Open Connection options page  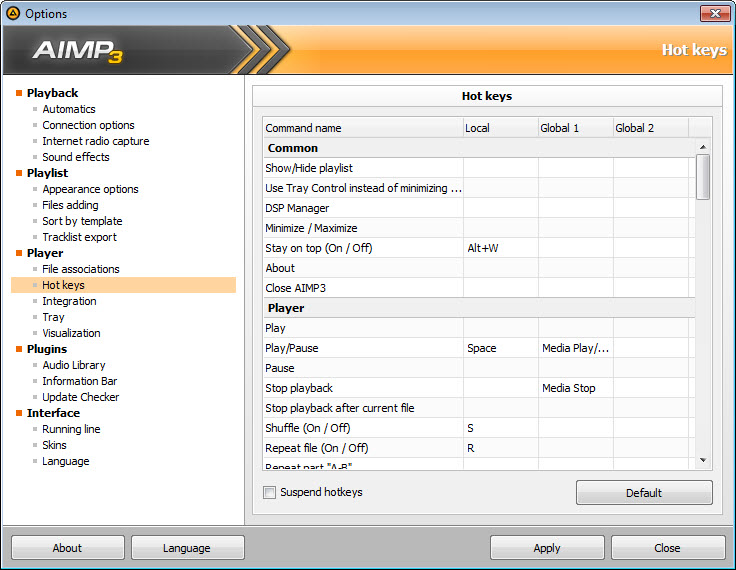click(x=88, y=125)
